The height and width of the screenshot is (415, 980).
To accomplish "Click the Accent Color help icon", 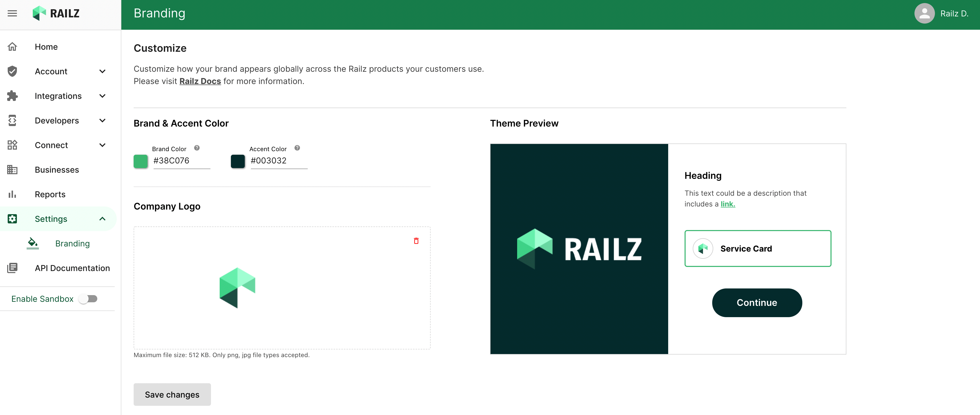I will (x=297, y=148).
